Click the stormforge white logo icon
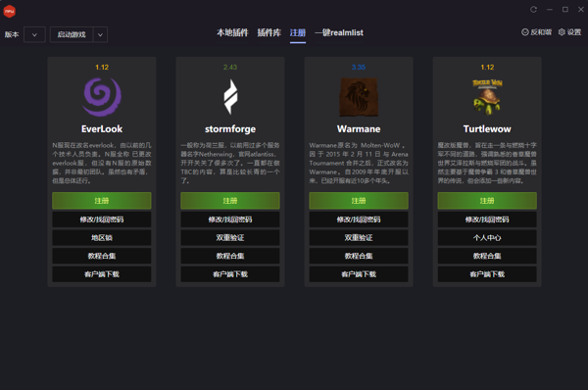Viewport: 588px width, 390px height. (x=230, y=97)
